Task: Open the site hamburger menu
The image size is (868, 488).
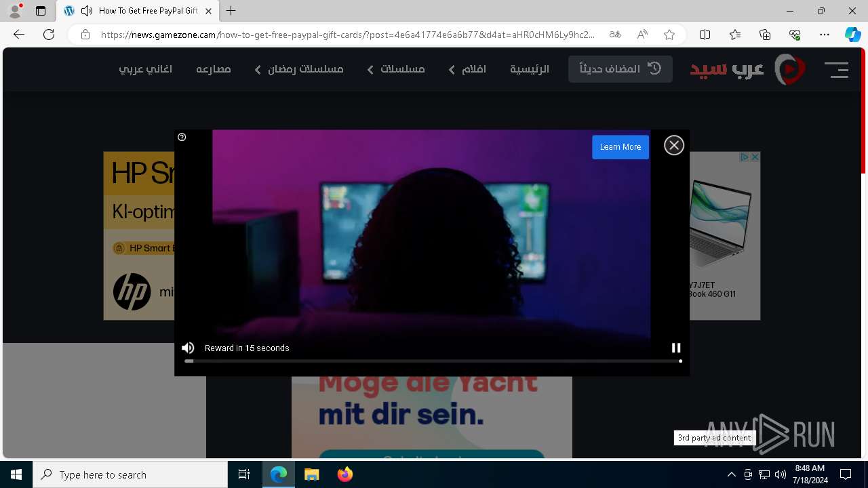Action: pos(836,69)
